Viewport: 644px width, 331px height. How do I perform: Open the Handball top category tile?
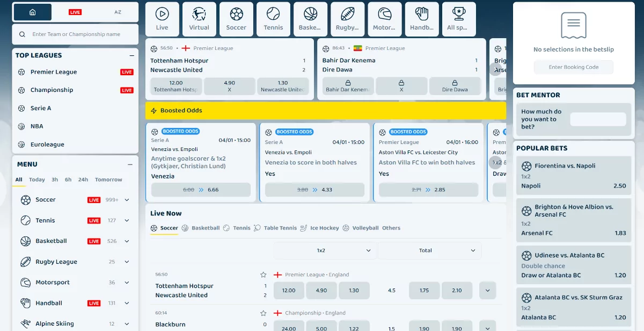422,19
